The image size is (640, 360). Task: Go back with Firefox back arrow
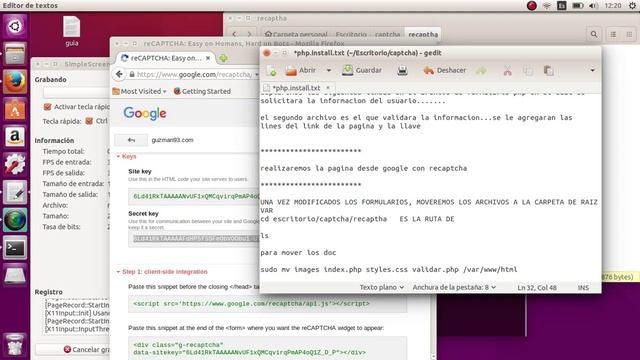tap(119, 74)
